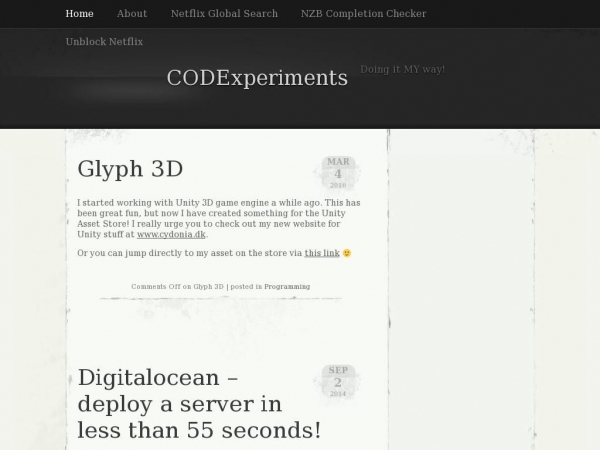Click the year 2016 in date badge
The width and height of the screenshot is (600, 450).
338,185
